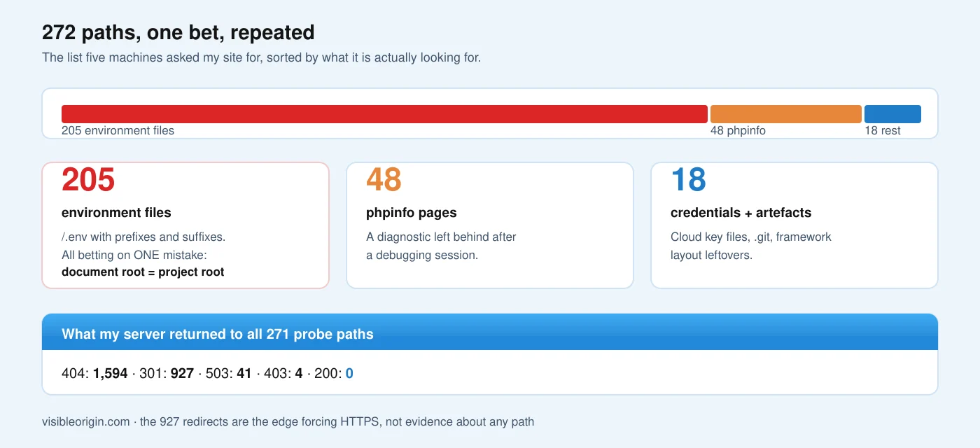Click the 503 count 41

pyautogui.click(x=244, y=374)
